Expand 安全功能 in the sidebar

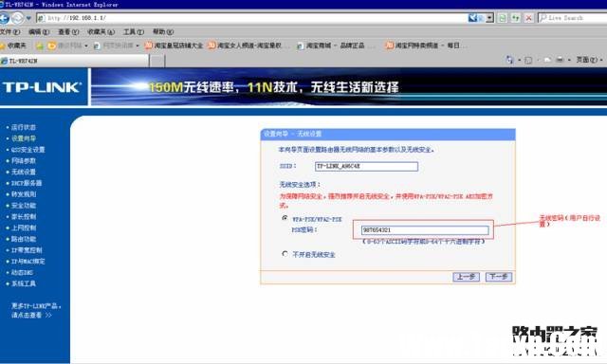tap(23, 206)
